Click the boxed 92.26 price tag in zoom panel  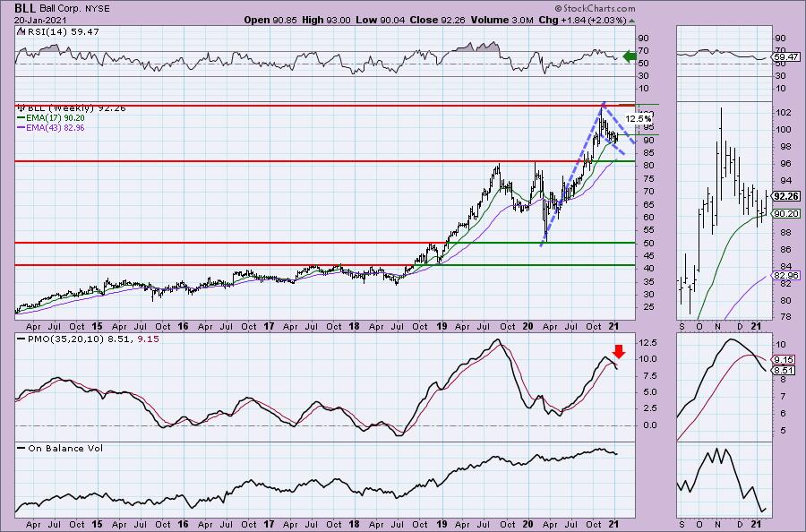[x=786, y=196]
